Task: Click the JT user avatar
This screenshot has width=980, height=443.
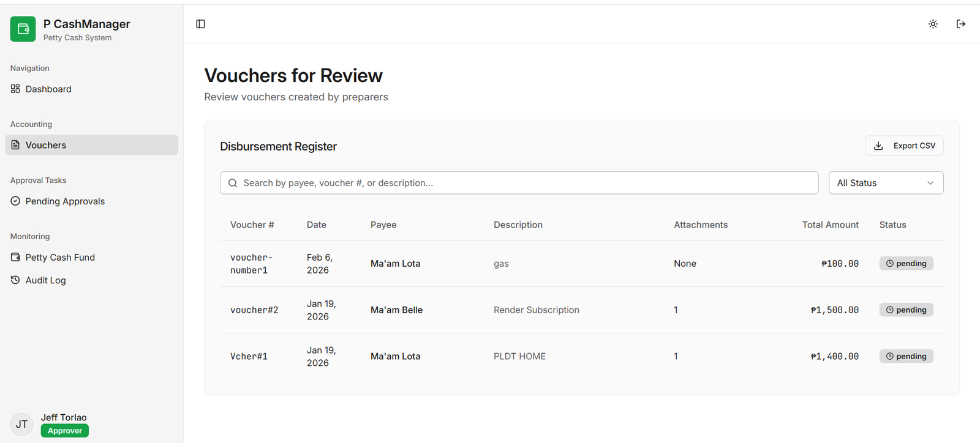Action: coord(21,424)
